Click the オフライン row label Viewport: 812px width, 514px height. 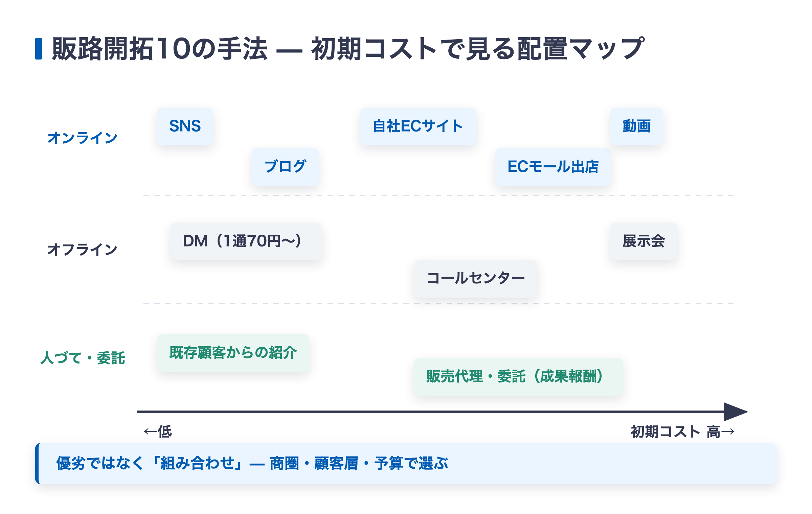click(83, 250)
